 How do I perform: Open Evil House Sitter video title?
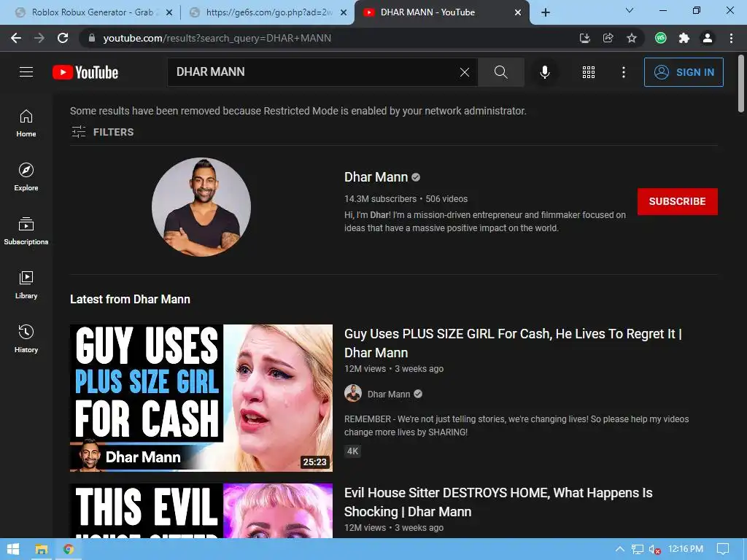click(498, 502)
